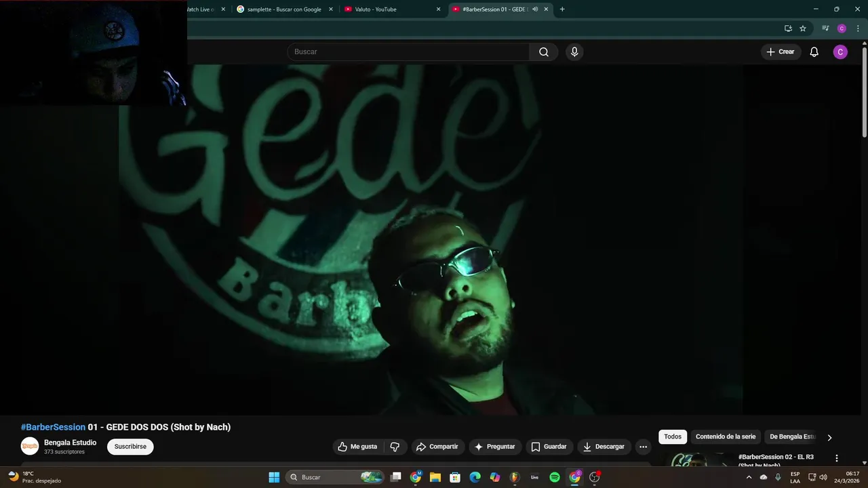
Task: Switch to the Watch Live tab
Action: [201, 9]
